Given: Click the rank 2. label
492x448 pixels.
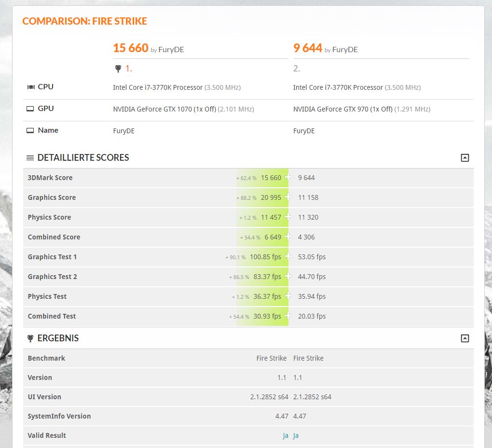Looking at the screenshot, I should coord(297,69).
